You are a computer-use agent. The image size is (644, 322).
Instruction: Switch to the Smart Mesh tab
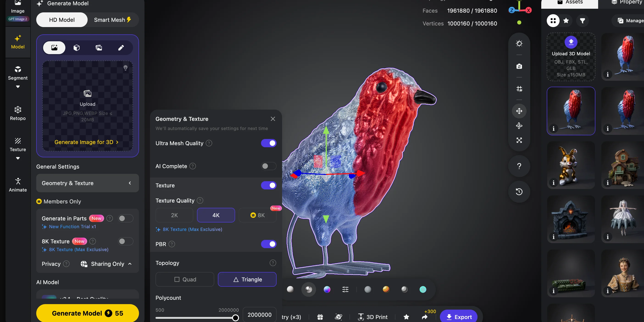(113, 20)
